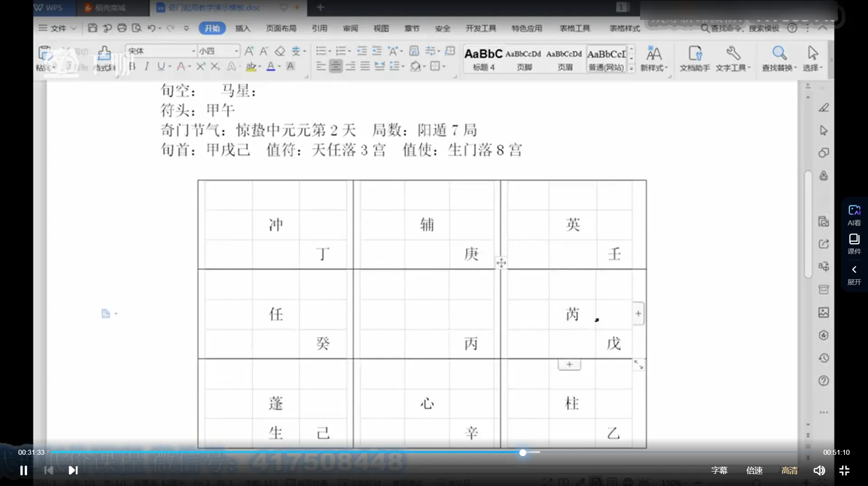Image resolution: width=868 pixels, height=486 pixels.
Task: Select the 页脚 style
Action: [524, 59]
